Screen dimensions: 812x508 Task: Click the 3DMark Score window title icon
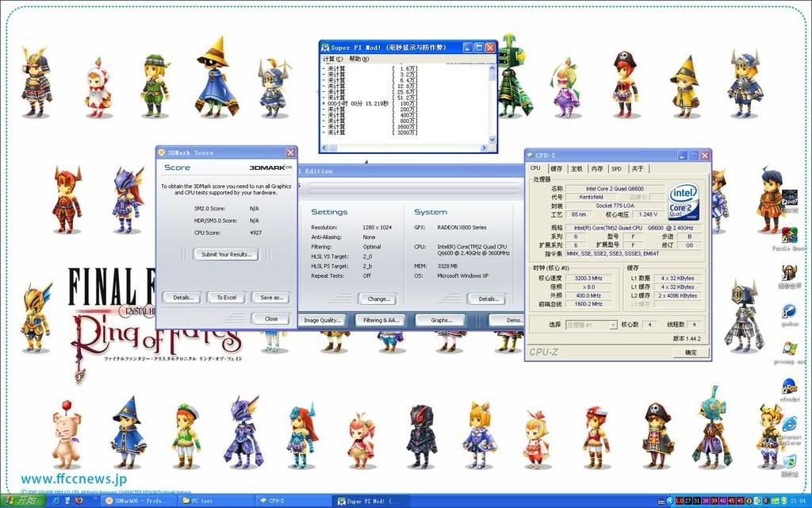click(x=162, y=152)
